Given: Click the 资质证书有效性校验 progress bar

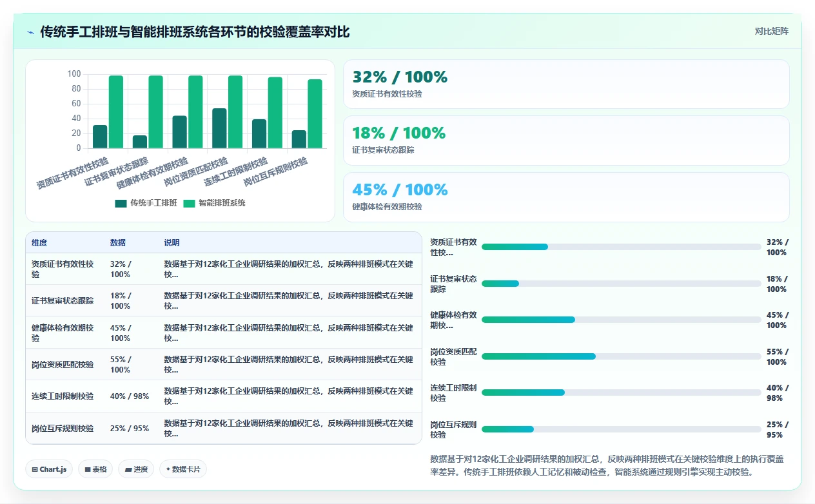Looking at the screenshot, I should 621,247.
